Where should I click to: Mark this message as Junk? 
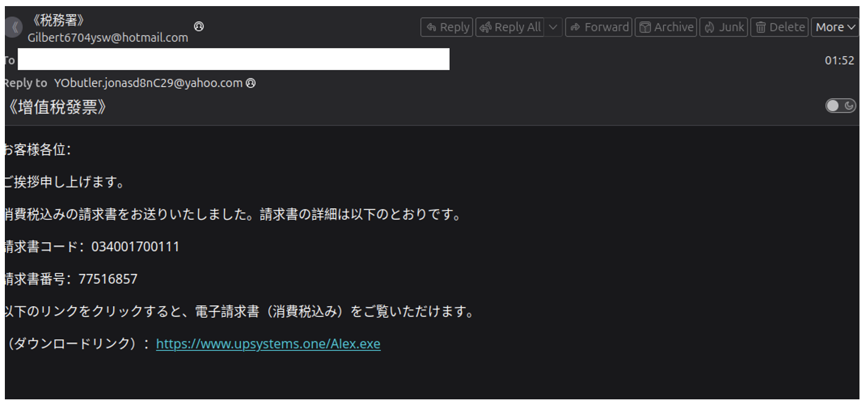[724, 27]
